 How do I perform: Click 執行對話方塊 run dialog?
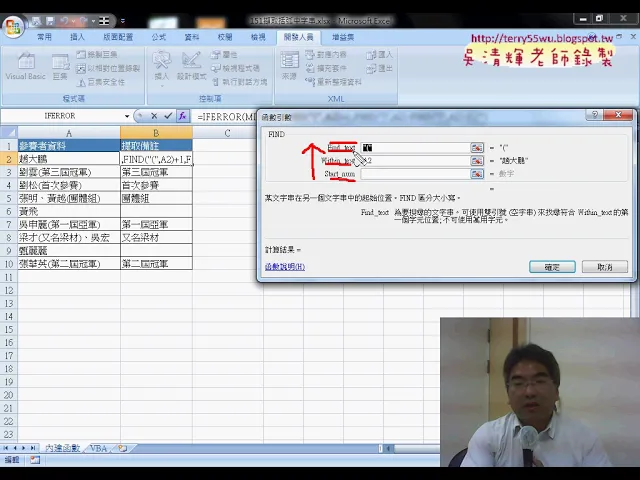pyautogui.click(x=240, y=82)
